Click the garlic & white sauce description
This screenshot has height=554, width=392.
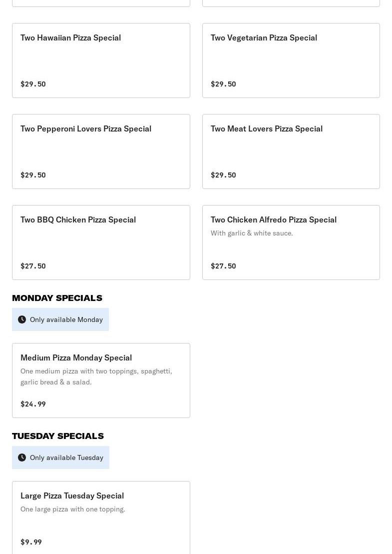pos(252,233)
